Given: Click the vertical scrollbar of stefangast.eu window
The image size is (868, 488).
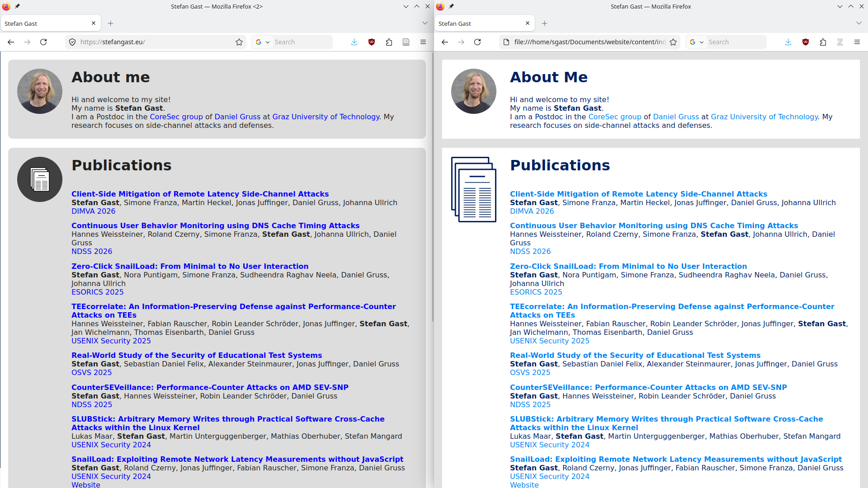Looking at the screenshot, I should click(432, 188).
